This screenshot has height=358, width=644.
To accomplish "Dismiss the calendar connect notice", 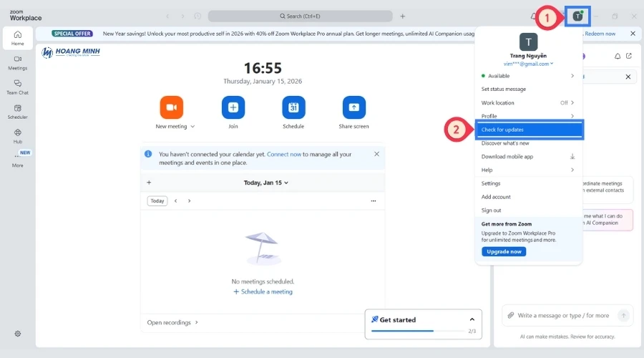I will tap(376, 154).
